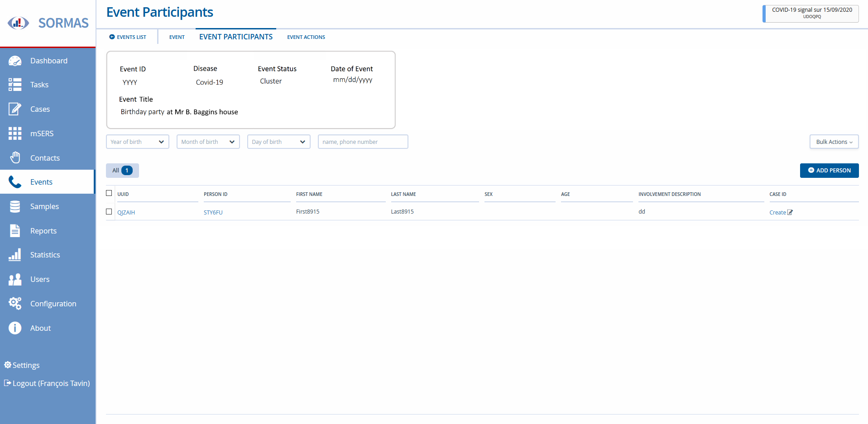Click the Add Person button
This screenshot has width=868, height=424.
coord(829,171)
